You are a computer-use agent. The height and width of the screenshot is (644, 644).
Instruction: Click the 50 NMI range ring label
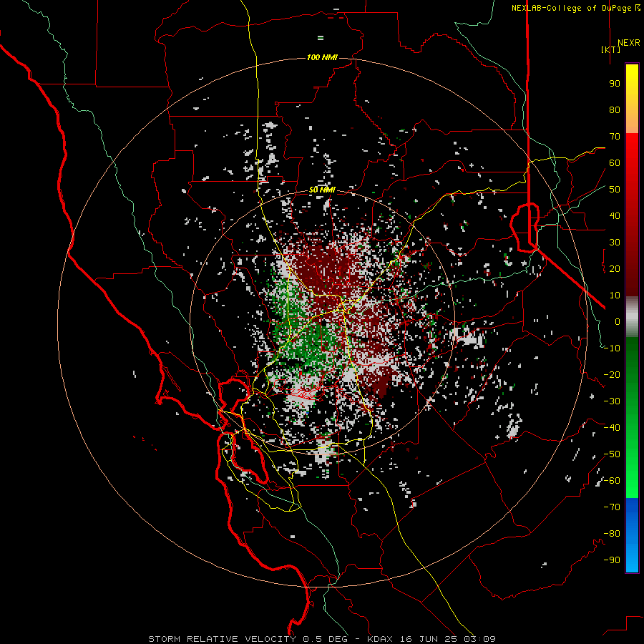(322, 190)
